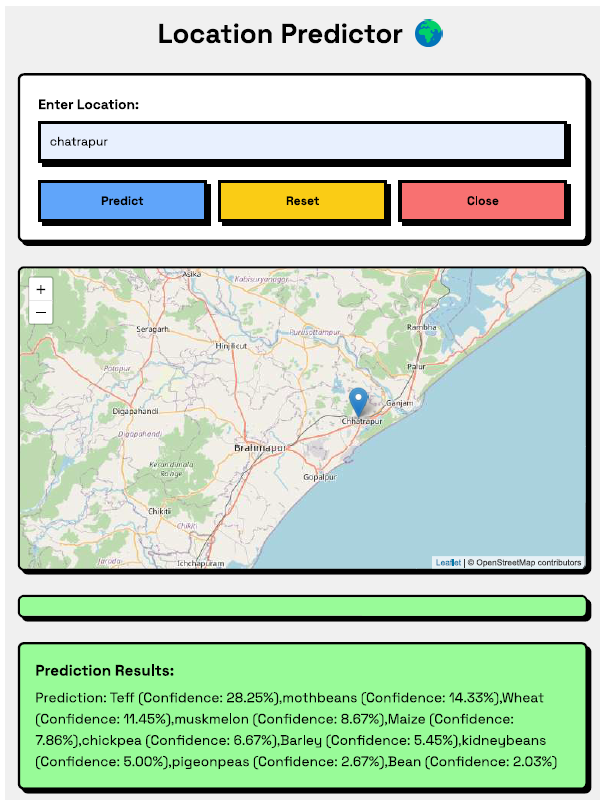The height and width of the screenshot is (800, 607).
Task: Zoom out on the map
Action: coord(41,312)
